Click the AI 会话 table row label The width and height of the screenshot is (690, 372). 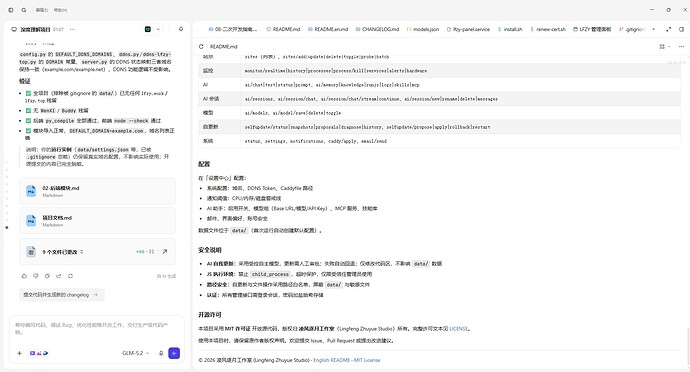[211, 99]
